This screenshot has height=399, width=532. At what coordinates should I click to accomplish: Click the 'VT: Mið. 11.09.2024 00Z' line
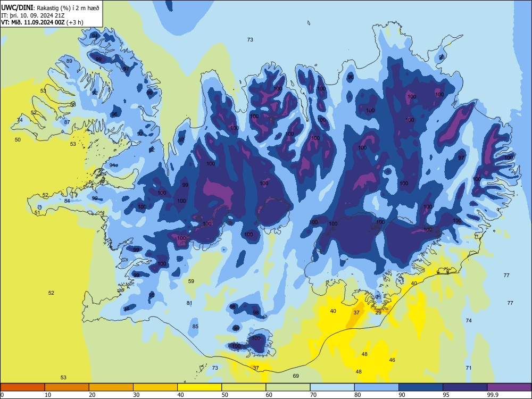[33, 22]
